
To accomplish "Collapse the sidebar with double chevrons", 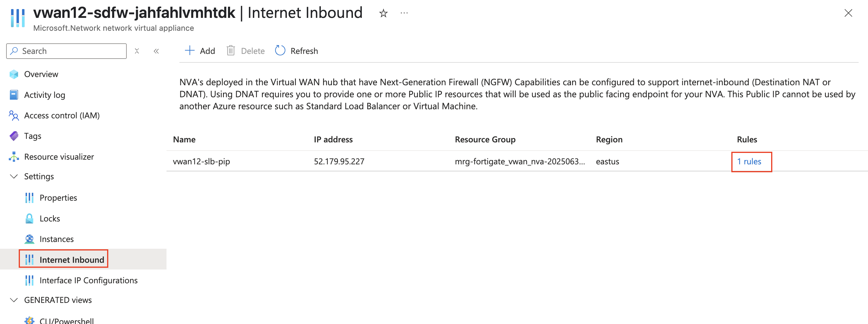I will 156,51.
